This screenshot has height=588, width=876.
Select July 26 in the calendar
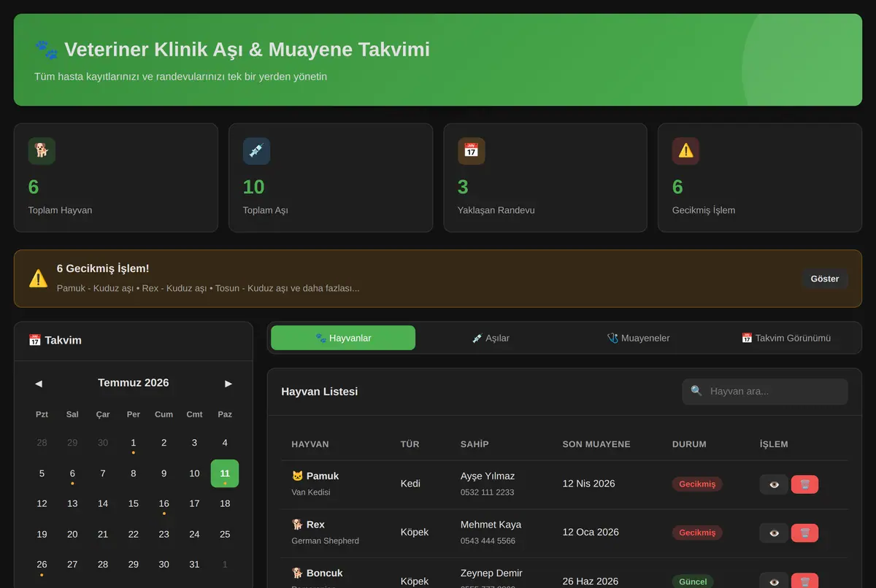(42, 564)
